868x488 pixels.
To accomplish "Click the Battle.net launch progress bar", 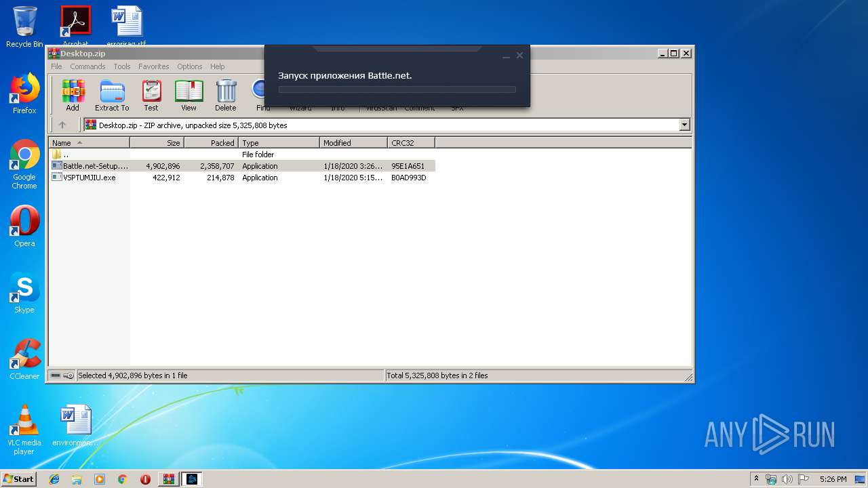I will (397, 89).
